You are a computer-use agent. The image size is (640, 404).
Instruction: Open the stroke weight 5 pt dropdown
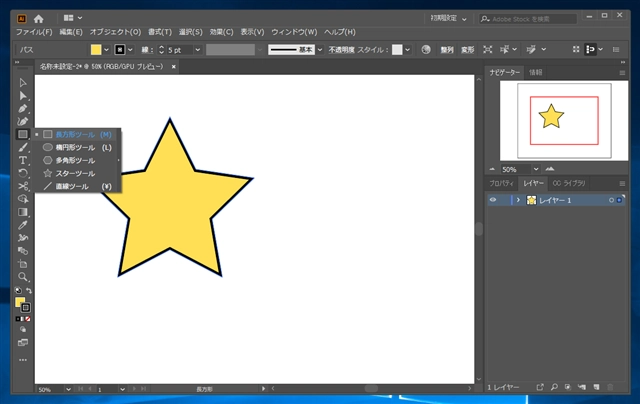tap(198, 50)
